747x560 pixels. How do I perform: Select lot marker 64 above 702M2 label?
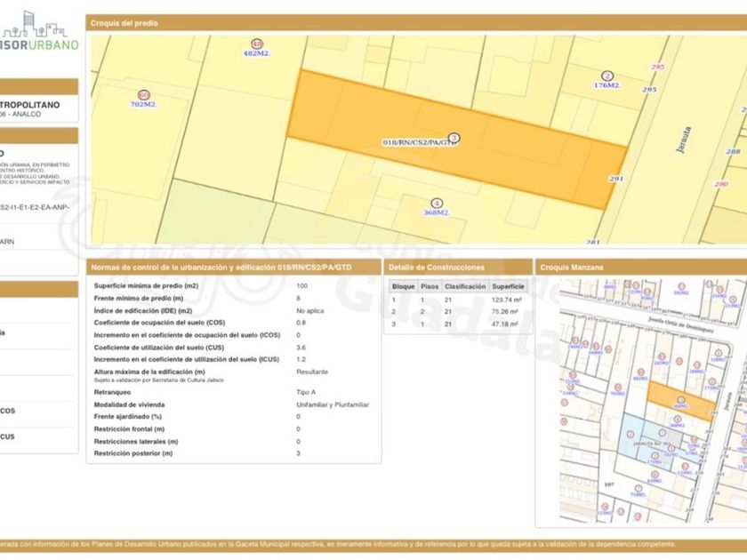(x=143, y=94)
